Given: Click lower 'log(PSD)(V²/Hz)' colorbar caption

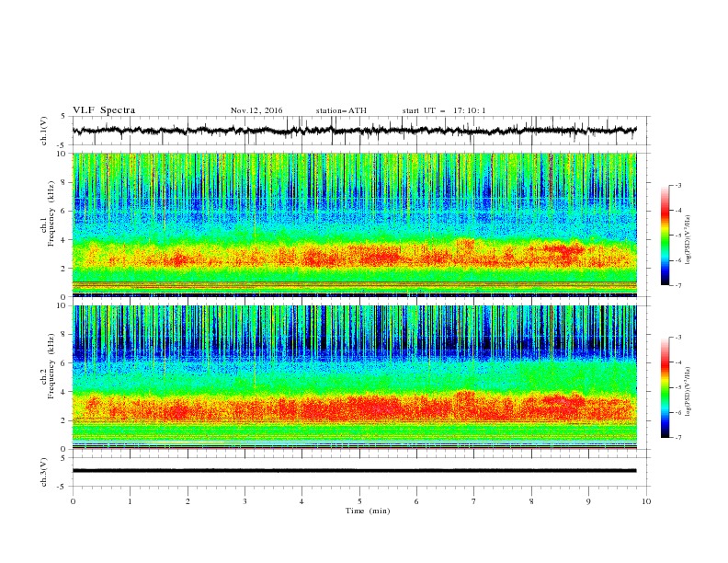Looking at the screenshot, I should 689,392.
